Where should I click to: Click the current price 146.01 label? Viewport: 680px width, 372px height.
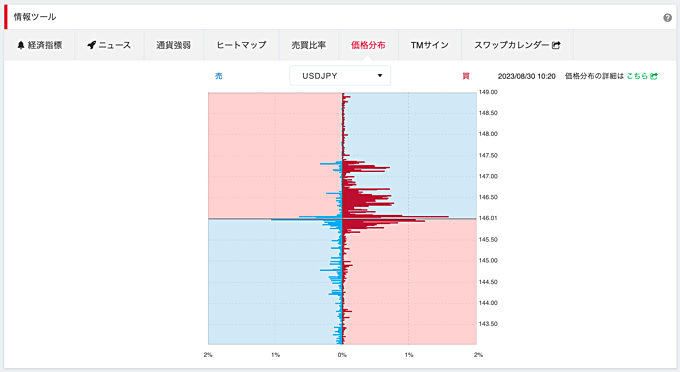click(x=488, y=218)
